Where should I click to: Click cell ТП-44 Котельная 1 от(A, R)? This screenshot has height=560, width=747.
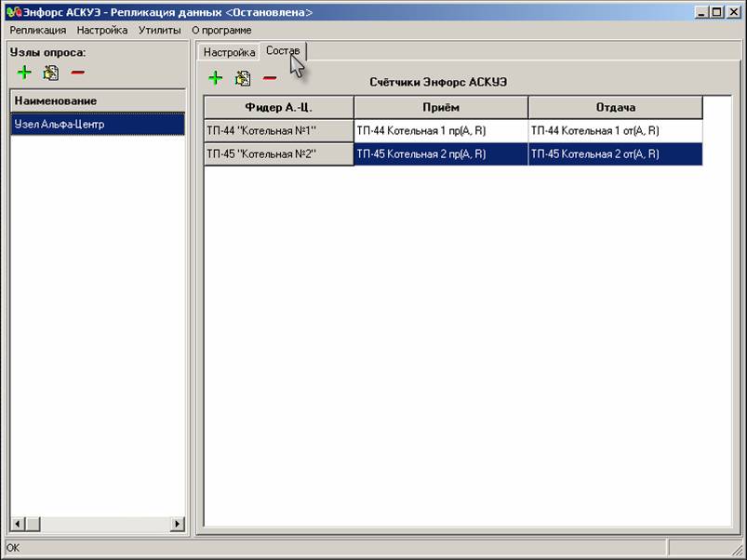(x=616, y=130)
